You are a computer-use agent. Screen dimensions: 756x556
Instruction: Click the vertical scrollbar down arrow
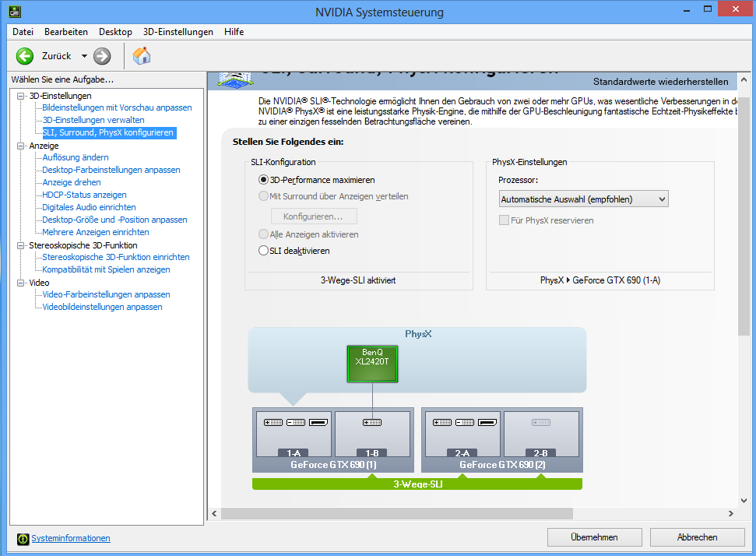[744, 501]
